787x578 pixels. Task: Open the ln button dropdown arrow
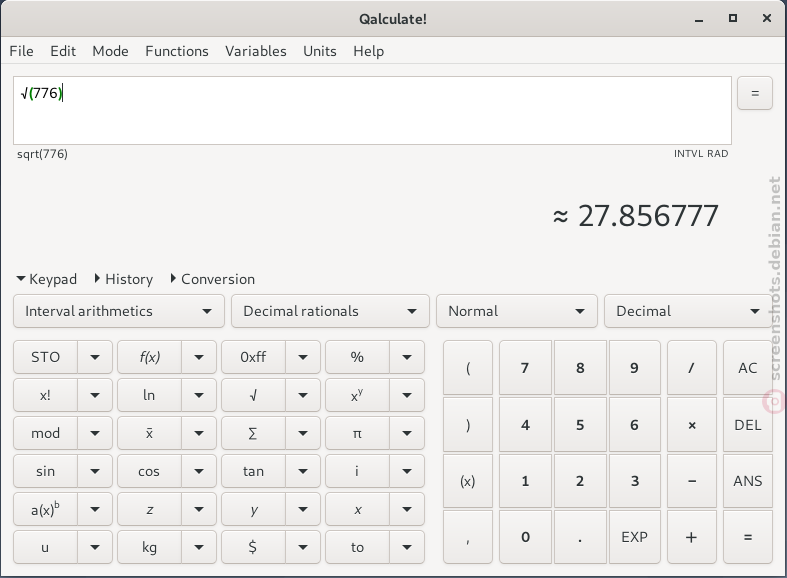point(199,395)
